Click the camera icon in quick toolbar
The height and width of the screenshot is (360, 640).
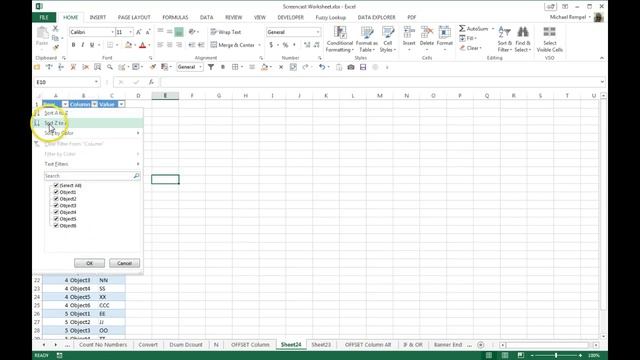[351, 67]
